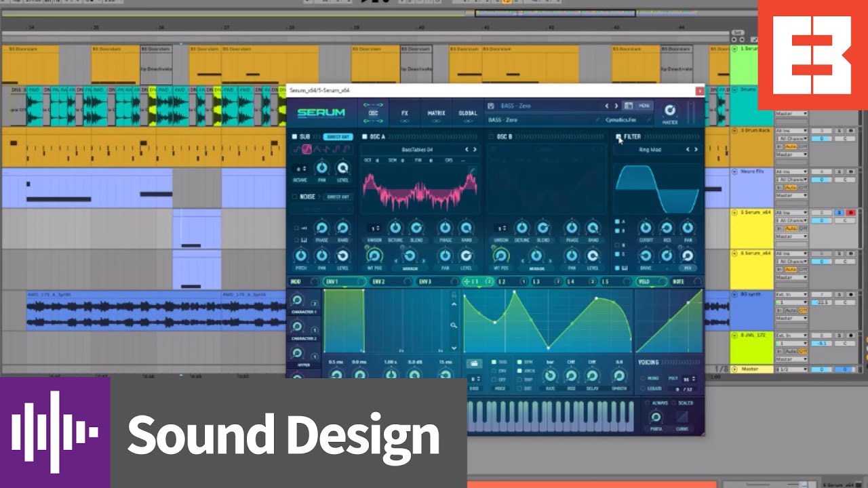Click the Serum MENU button
The height and width of the screenshot is (488, 868).
644,106
